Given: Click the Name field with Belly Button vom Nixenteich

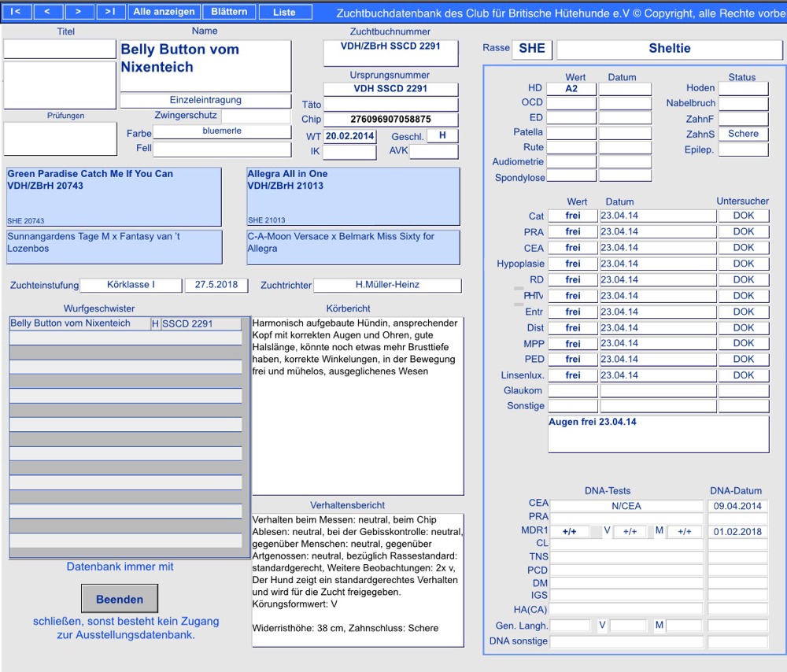Looking at the screenshot, I should coord(205,66).
